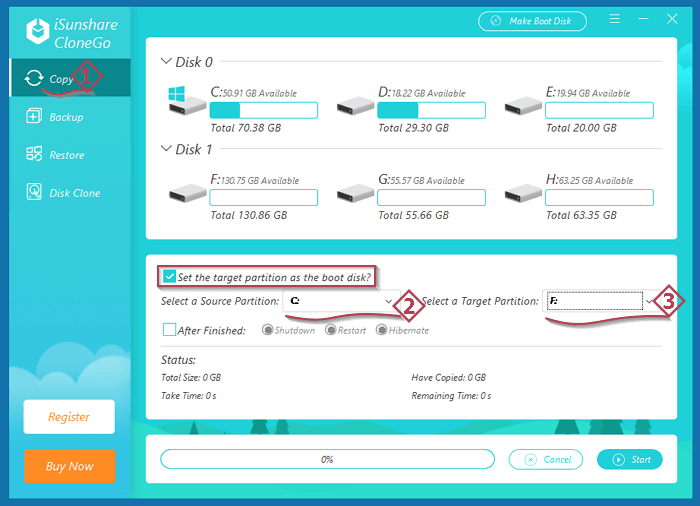Open the Copy menu item
The height and width of the screenshot is (506, 700).
(x=71, y=78)
